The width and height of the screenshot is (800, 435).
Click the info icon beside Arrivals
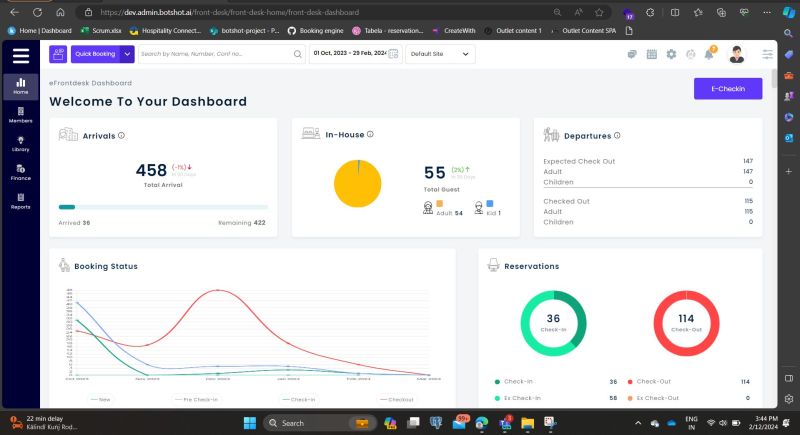coord(121,135)
